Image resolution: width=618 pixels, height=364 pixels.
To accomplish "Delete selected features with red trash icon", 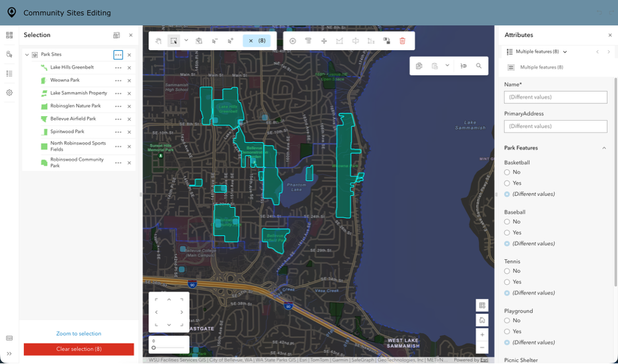I will (x=402, y=41).
